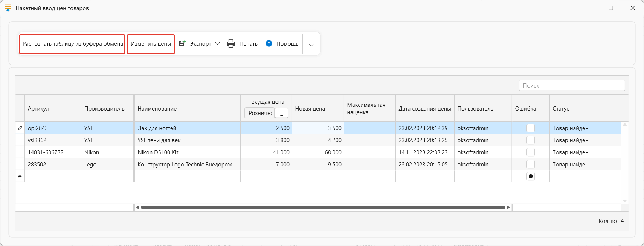The width and height of the screenshot is (644, 246).
Task: Click the Печать button label
Action: (x=249, y=44)
